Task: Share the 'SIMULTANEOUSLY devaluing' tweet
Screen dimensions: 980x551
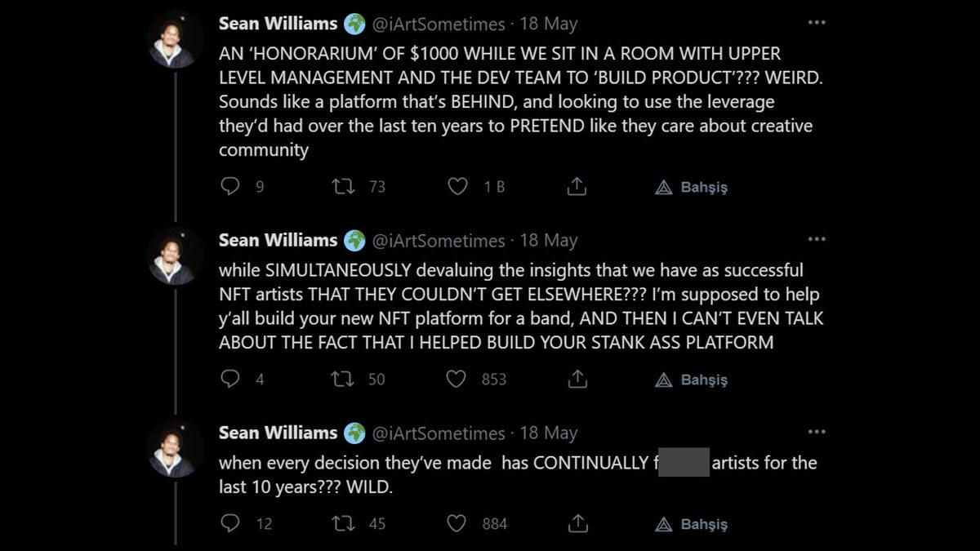Action: pyautogui.click(x=577, y=380)
